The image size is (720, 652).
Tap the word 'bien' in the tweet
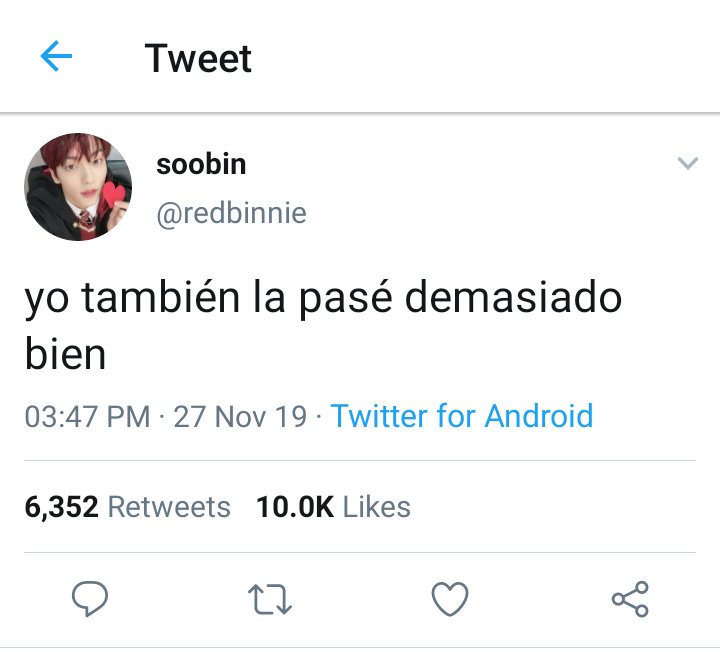click(x=65, y=354)
